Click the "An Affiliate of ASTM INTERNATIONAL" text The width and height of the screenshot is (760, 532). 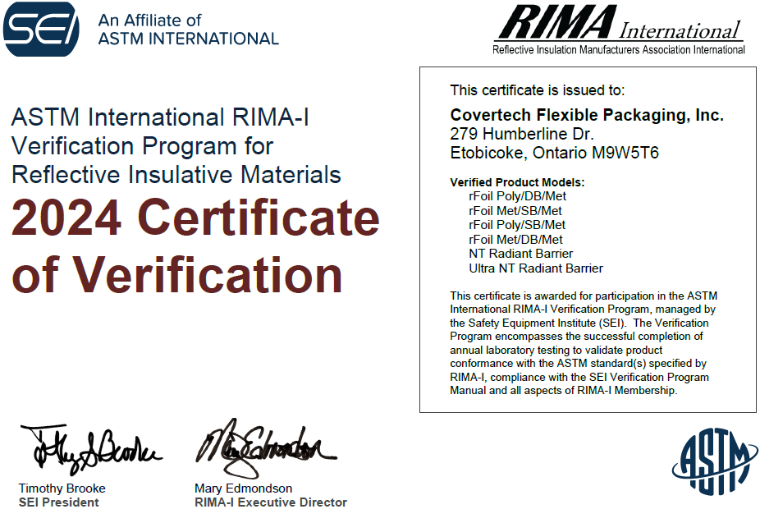188,30
